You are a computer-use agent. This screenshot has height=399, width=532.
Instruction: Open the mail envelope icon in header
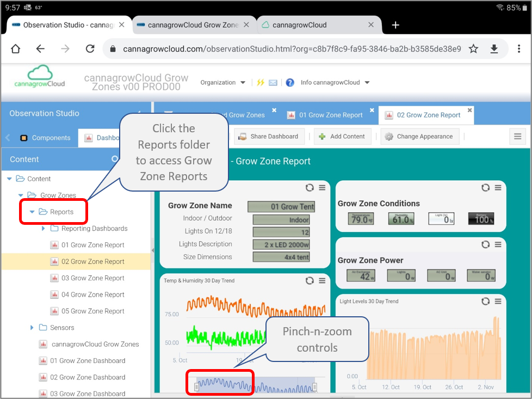(273, 83)
